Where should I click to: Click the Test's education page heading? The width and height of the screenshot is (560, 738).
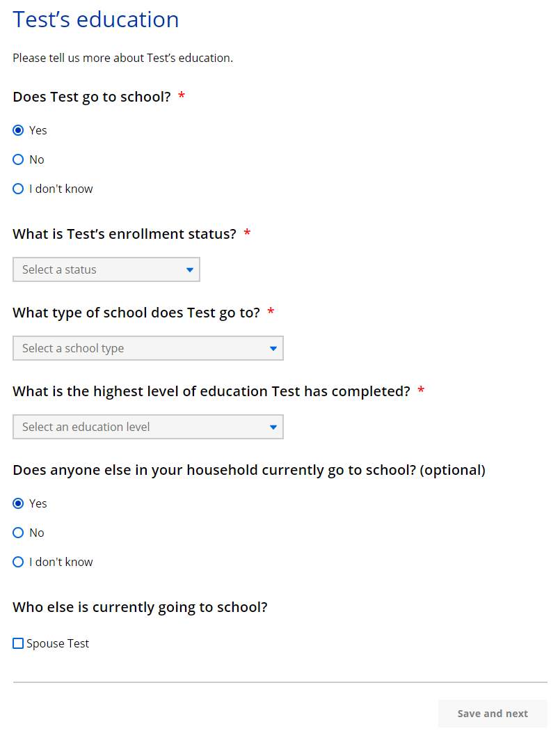(96, 19)
